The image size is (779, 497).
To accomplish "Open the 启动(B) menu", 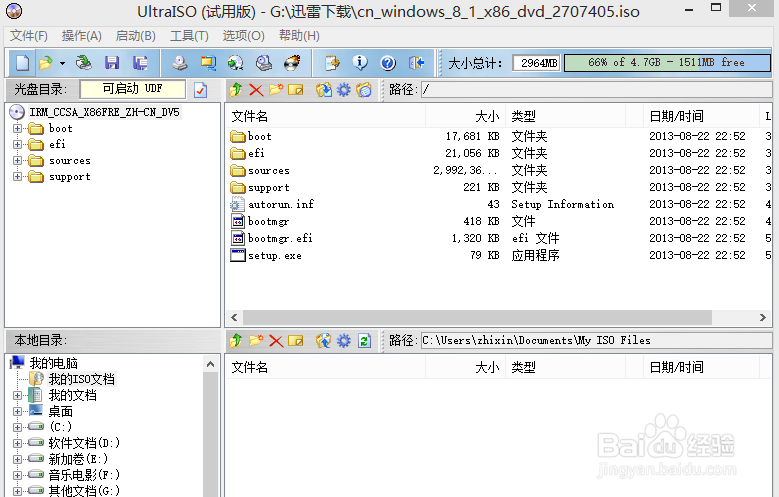I will coord(136,36).
